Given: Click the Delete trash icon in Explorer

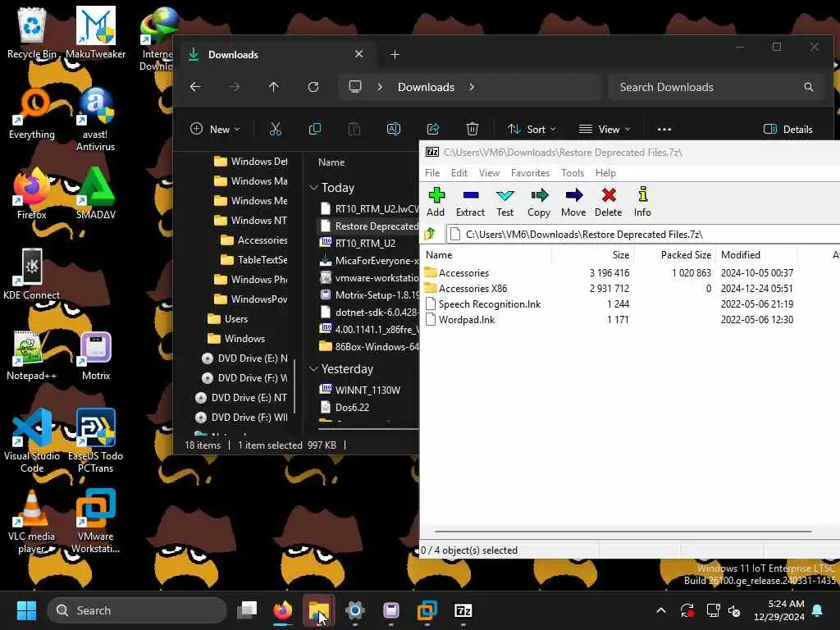Looking at the screenshot, I should pos(472,129).
